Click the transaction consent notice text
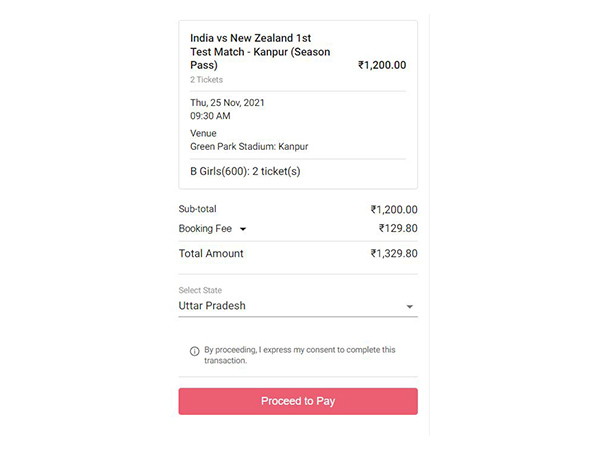 (300, 355)
